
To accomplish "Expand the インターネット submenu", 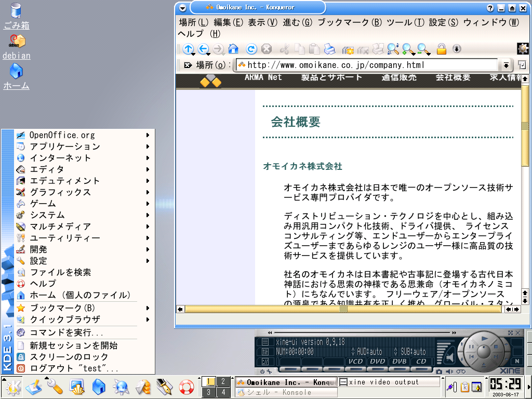I will click(85, 158).
